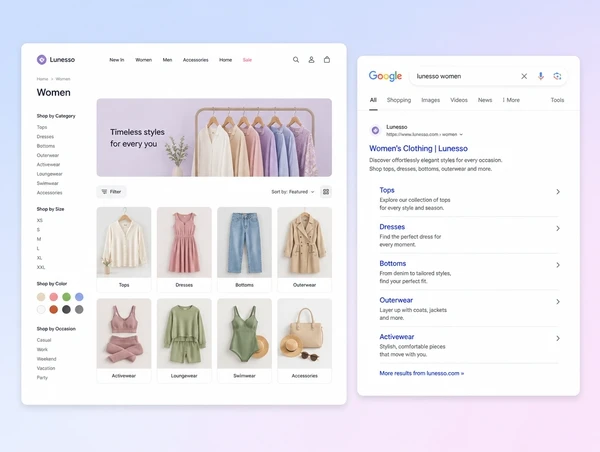Image resolution: width=600 pixels, height=452 pixels.
Task: Click More results from lunesso.com
Action: [422, 373]
